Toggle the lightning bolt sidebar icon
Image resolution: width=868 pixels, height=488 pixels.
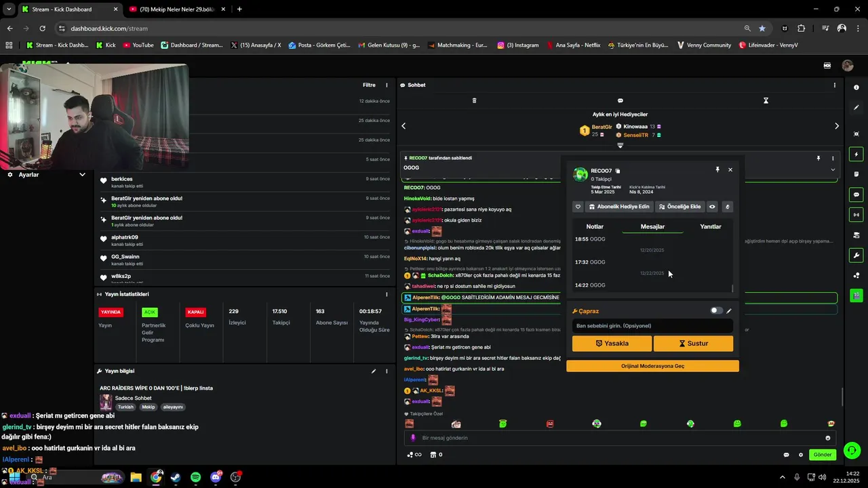coord(856,155)
